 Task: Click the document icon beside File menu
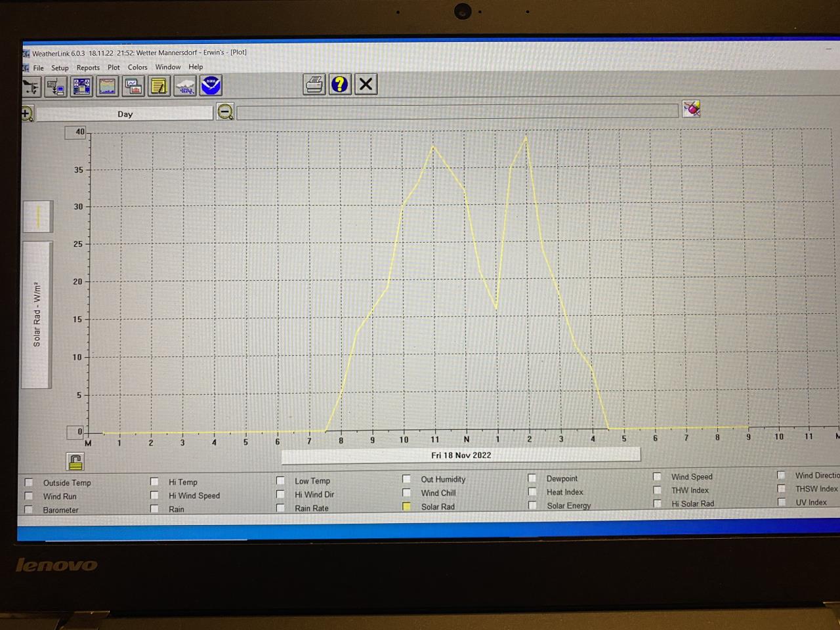[26, 68]
